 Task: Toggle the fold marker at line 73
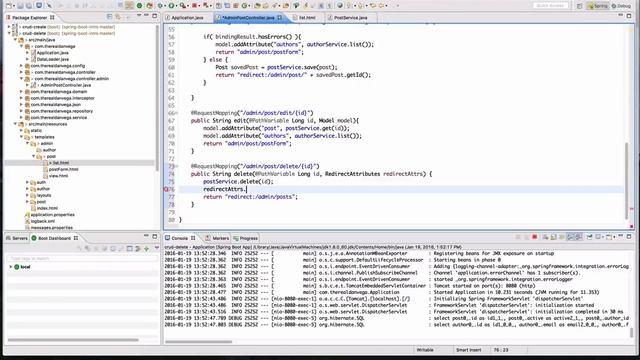pyautogui.click(x=176, y=167)
